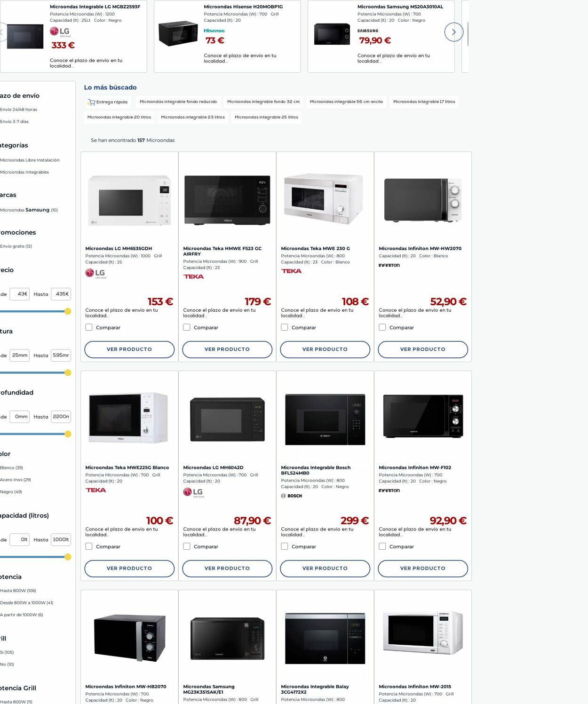Filter by Microondas Integrables category

pyautogui.click(x=24, y=173)
